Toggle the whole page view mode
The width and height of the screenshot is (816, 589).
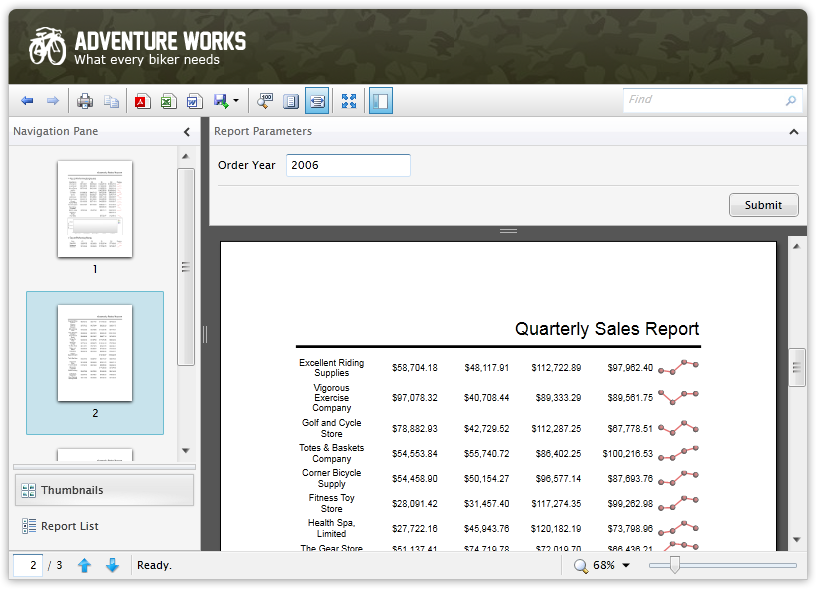click(x=291, y=101)
